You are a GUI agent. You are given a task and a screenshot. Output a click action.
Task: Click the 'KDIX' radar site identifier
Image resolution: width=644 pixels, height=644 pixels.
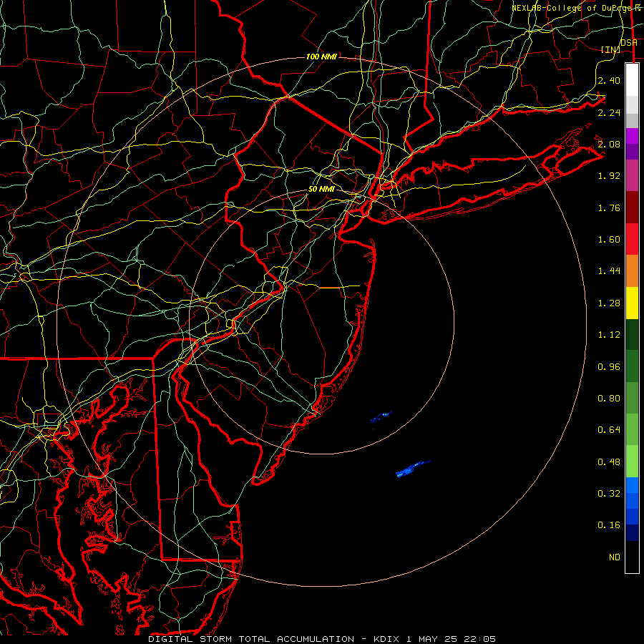point(386,639)
